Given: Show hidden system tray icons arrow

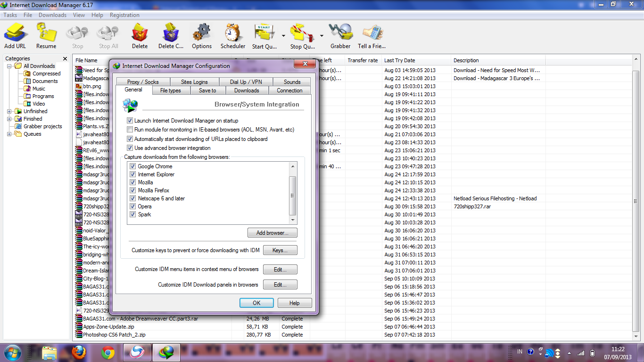Looking at the screenshot, I should click(569, 353).
